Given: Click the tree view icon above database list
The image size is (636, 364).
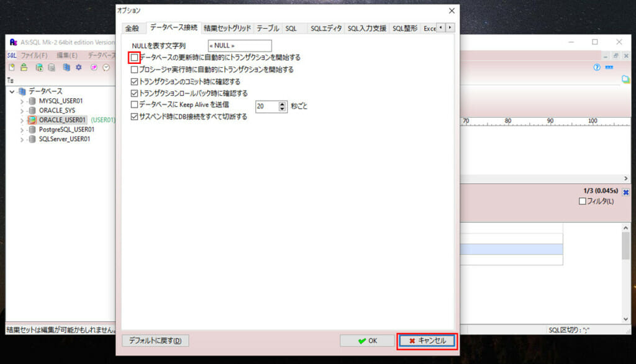Looking at the screenshot, I should click(10, 80).
